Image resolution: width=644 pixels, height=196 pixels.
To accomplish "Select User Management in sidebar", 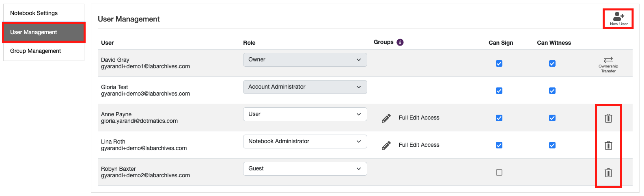I will click(34, 32).
